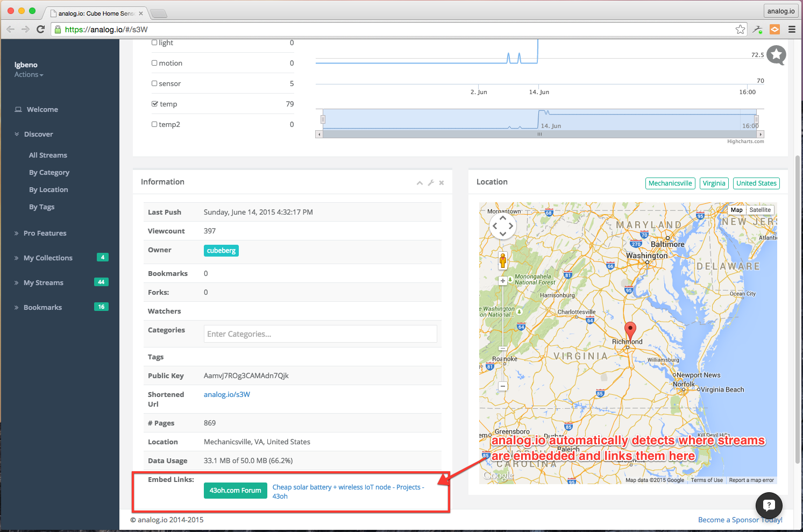Click the red location pin near Richmond
803x532 pixels.
point(630,331)
